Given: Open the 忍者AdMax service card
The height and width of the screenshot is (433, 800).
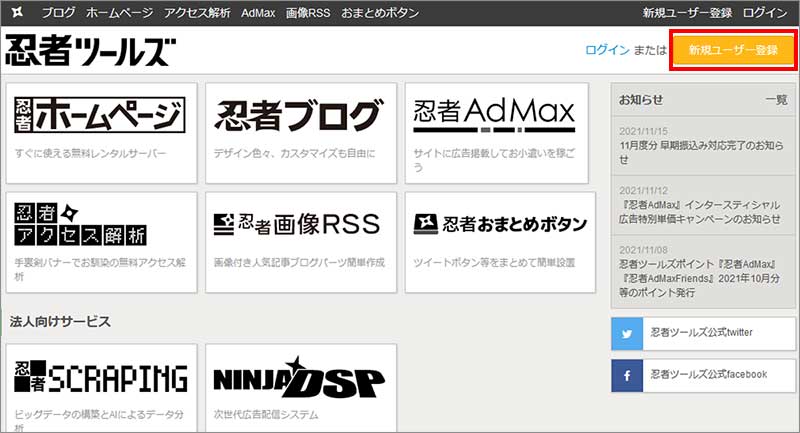Looking at the screenshot, I should click(496, 133).
